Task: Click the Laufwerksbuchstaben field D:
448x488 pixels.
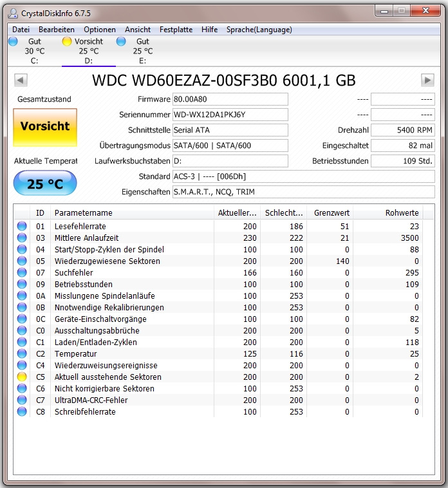Action: [230, 161]
